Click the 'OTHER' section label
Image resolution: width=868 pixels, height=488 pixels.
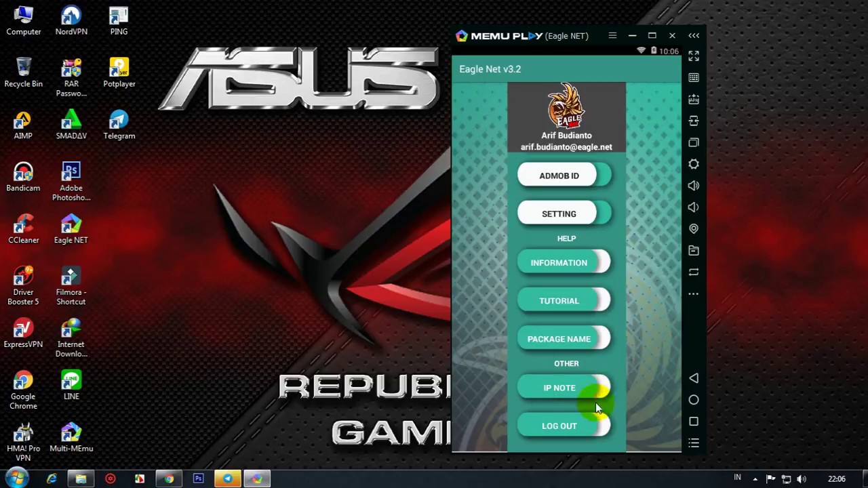point(566,363)
